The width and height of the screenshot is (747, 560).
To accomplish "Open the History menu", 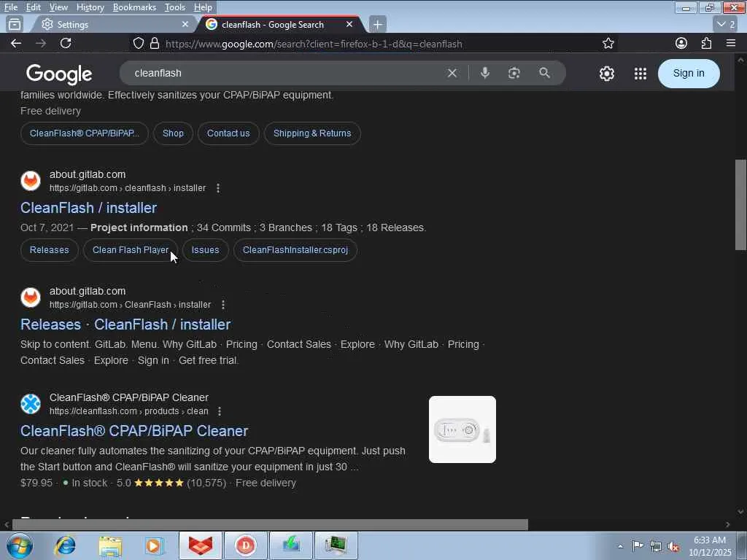I will (90, 7).
